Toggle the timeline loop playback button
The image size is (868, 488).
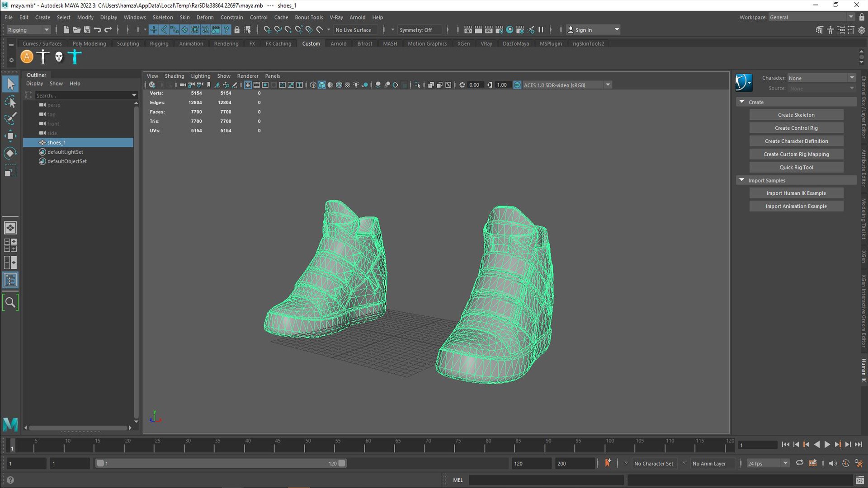[x=799, y=463]
